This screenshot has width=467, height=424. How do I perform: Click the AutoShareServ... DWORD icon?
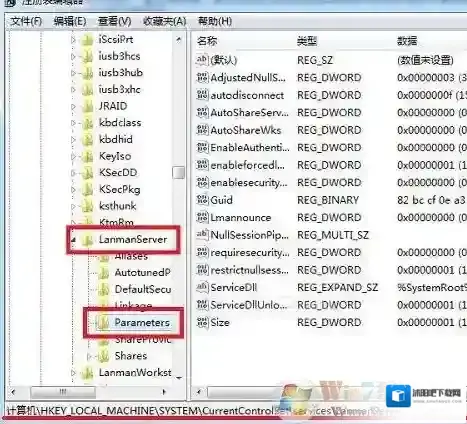click(202, 113)
